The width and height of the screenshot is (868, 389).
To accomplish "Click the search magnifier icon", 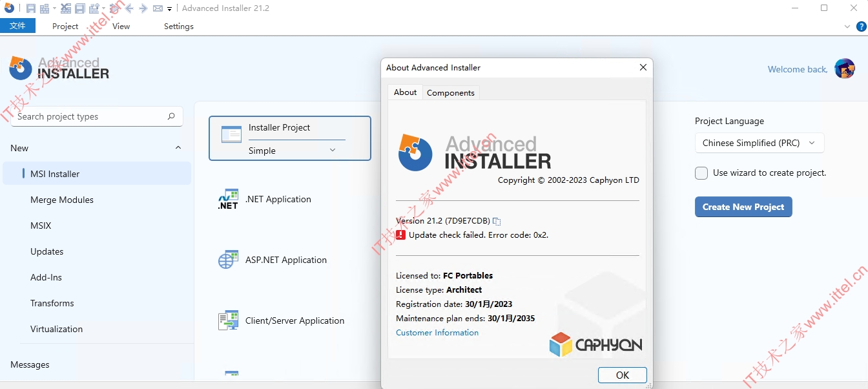I will coord(171,116).
